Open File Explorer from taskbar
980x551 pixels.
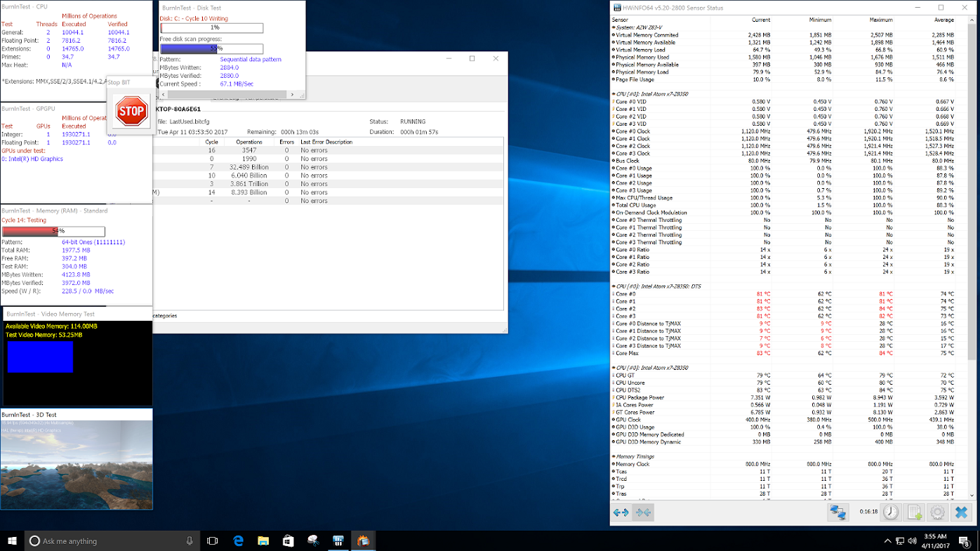coord(263,540)
